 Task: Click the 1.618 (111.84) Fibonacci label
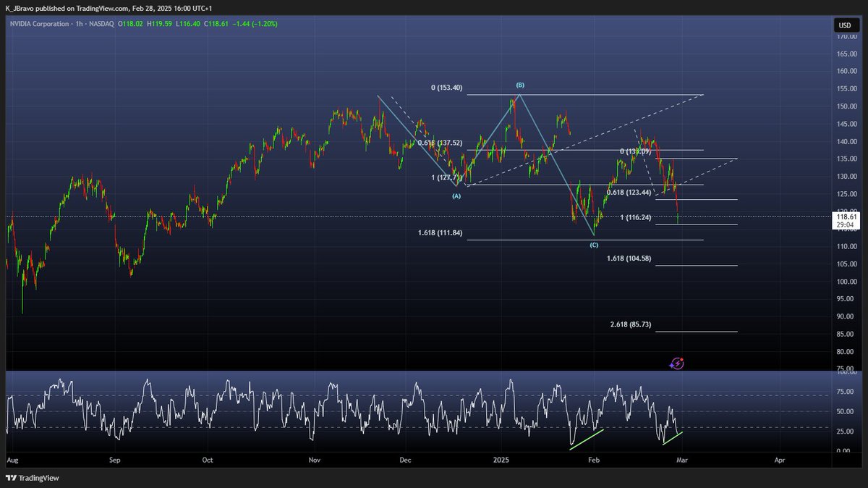pos(441,233)
